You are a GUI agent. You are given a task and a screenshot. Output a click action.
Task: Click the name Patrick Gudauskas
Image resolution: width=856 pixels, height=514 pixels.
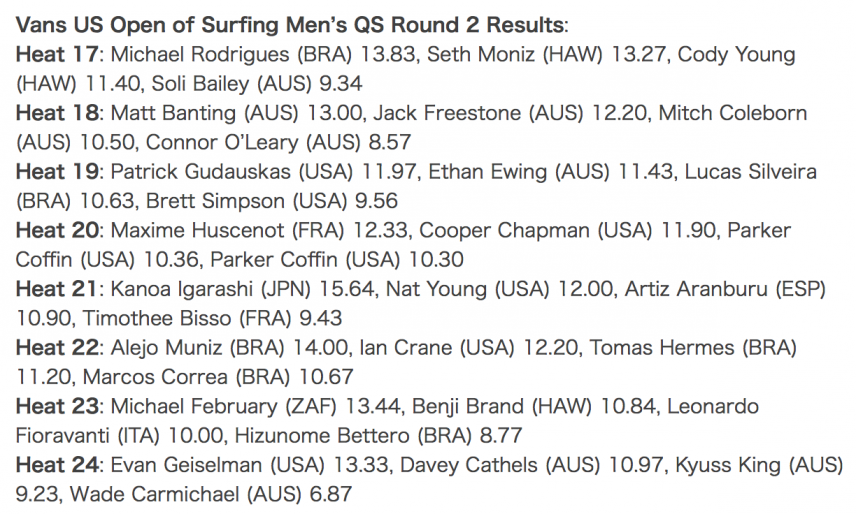[200, 172]
